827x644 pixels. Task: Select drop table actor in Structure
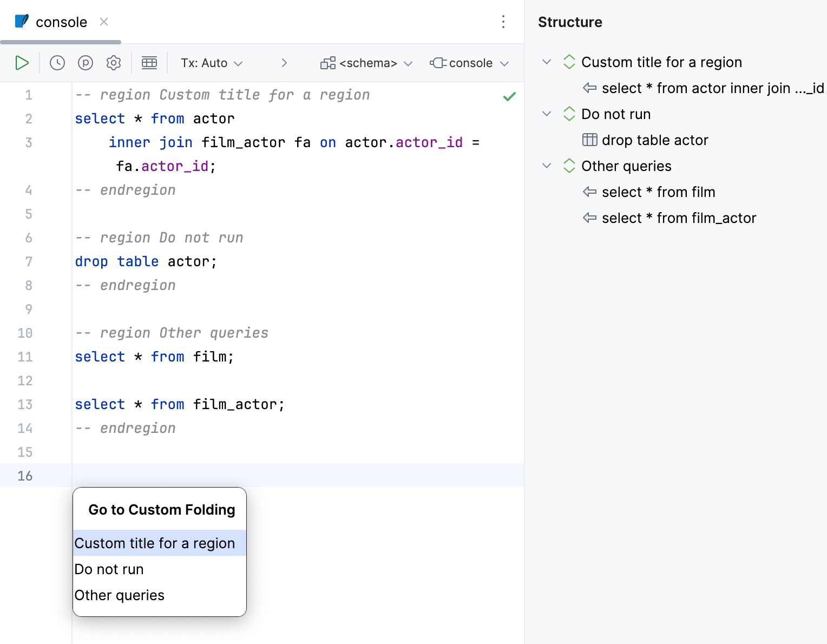click(x=655, y=140)
